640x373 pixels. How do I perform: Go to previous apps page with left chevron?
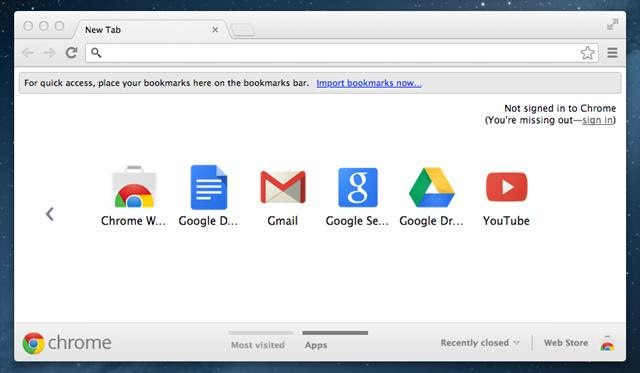pos(50,214)
